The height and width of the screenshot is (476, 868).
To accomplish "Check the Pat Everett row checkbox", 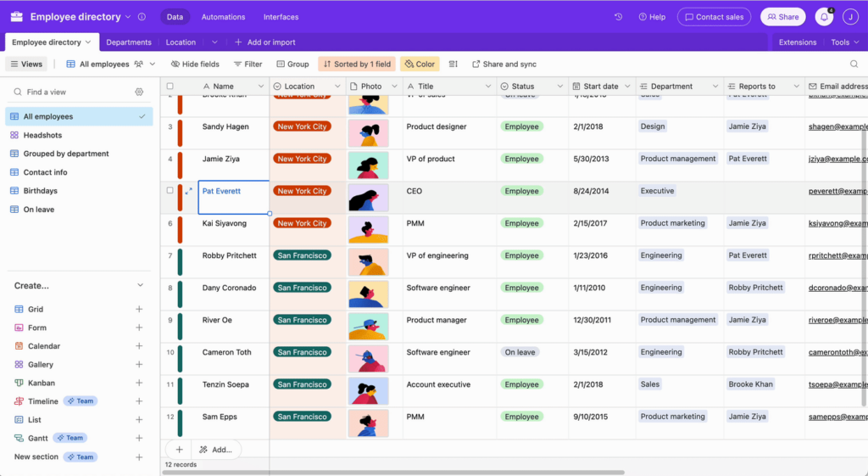I will [x=170, y=190].
